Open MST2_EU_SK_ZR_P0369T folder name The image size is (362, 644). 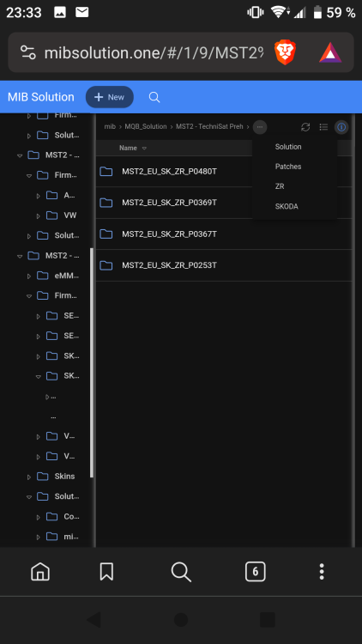point(169,203)
